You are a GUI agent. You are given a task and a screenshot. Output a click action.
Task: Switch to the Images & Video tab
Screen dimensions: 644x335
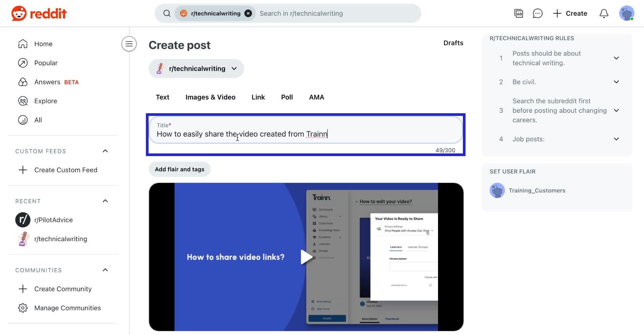[210, 97]
